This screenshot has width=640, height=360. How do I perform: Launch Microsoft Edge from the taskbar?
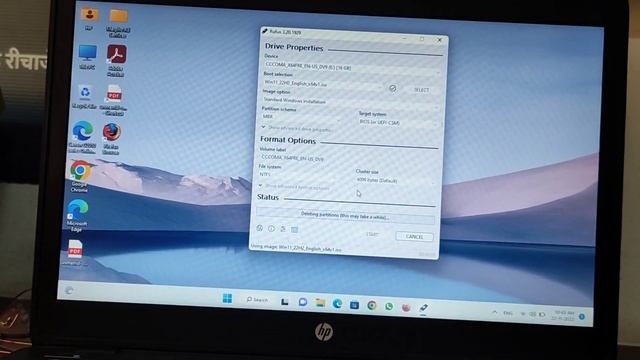tap(337, 304)
